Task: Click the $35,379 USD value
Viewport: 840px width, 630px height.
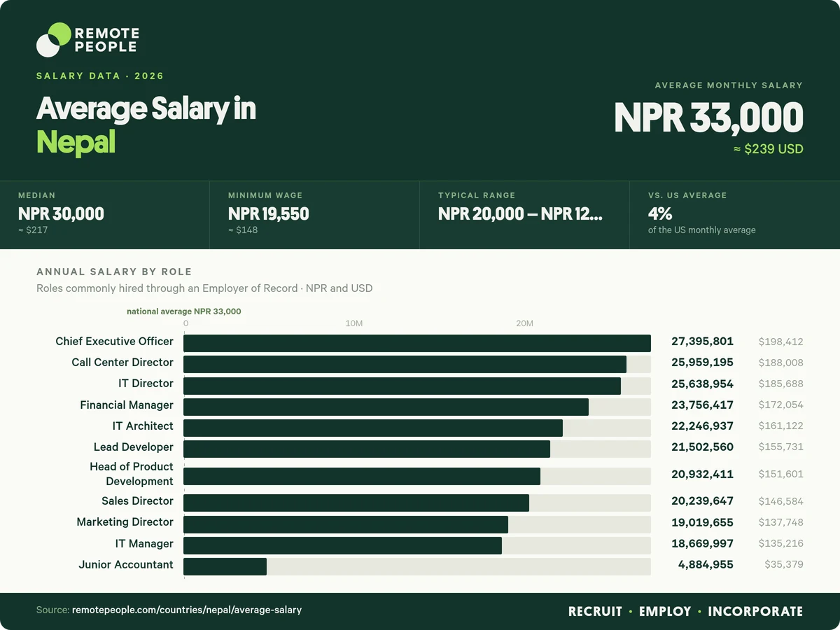Action: (784, 565)
